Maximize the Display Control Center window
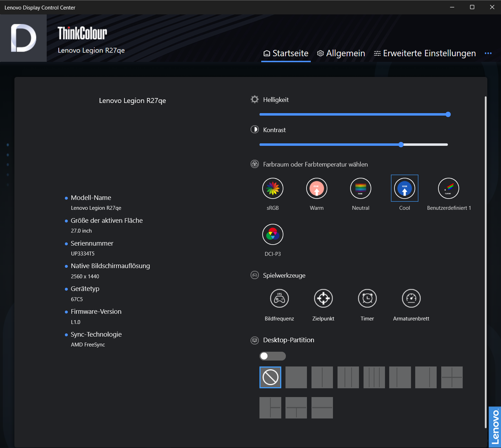Viewport: 501px width, 448px height. coord(472,7)
